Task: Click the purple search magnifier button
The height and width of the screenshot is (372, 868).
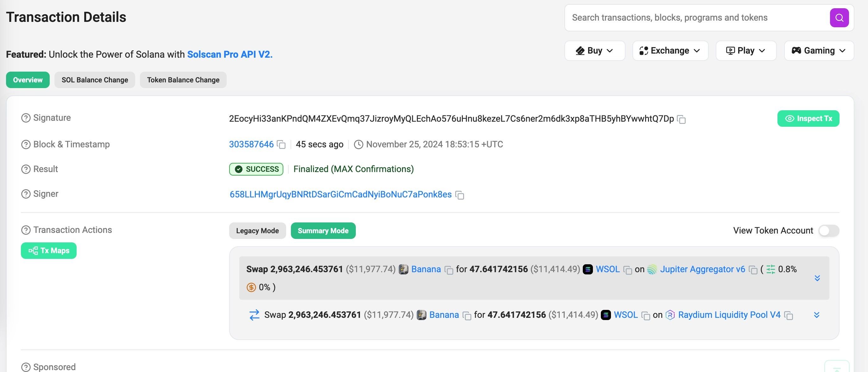Action: click(839, 17)
